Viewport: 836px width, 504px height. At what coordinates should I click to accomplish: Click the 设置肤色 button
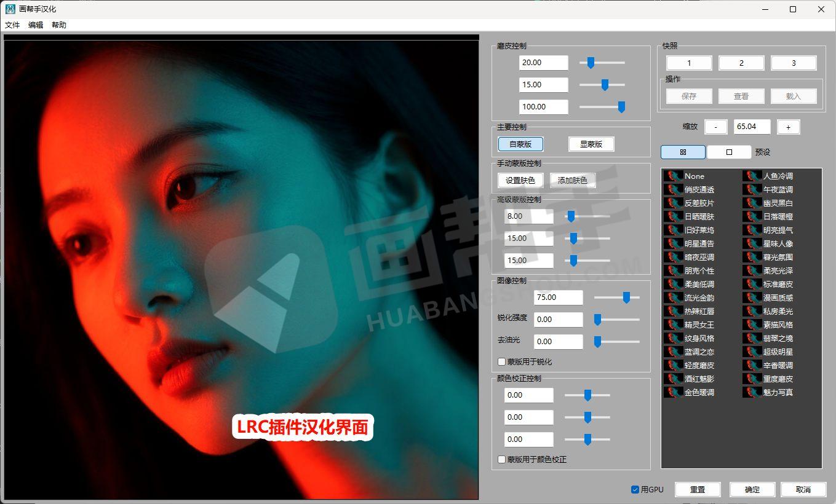coord(520,180)
